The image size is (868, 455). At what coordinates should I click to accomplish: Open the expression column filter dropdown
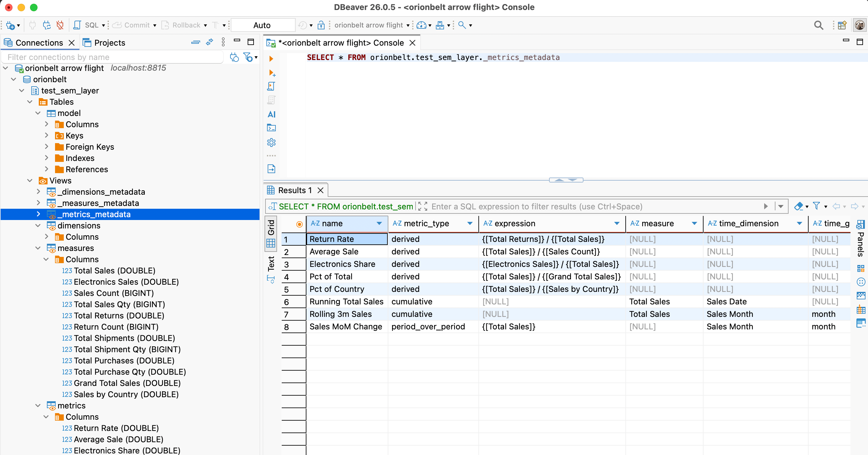tap(617, 224)
